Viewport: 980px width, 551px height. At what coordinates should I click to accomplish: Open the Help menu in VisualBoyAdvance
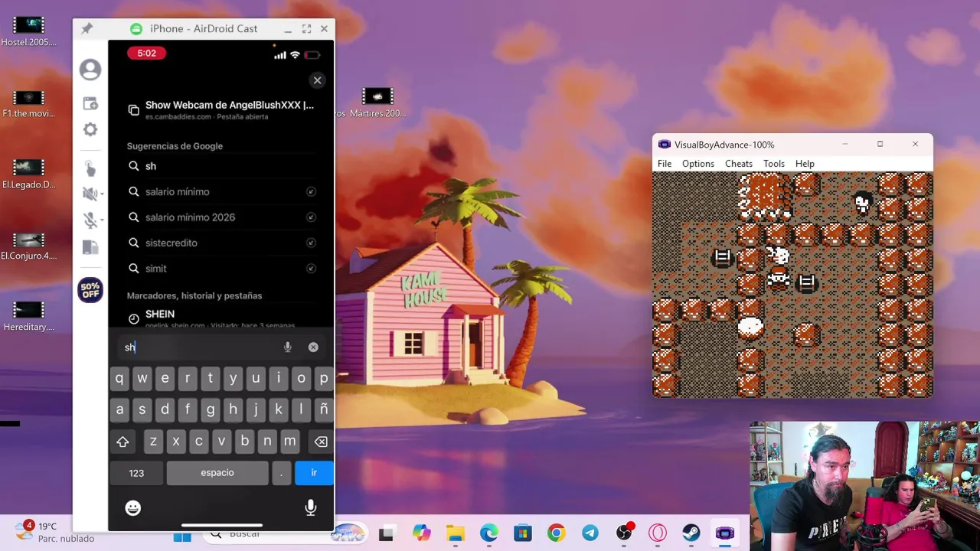[x=805, y=164]
